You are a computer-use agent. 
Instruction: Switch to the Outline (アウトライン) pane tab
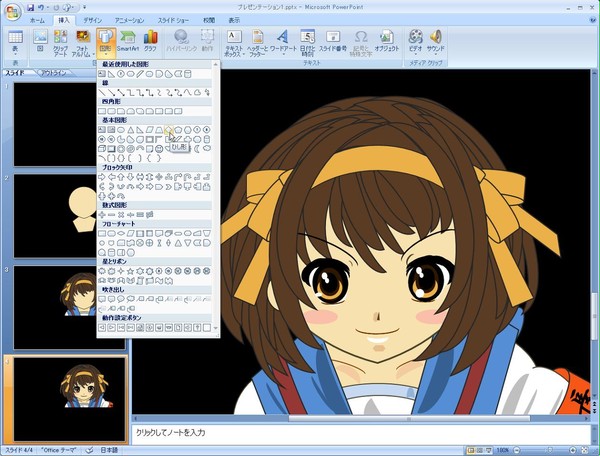point(54,73)
